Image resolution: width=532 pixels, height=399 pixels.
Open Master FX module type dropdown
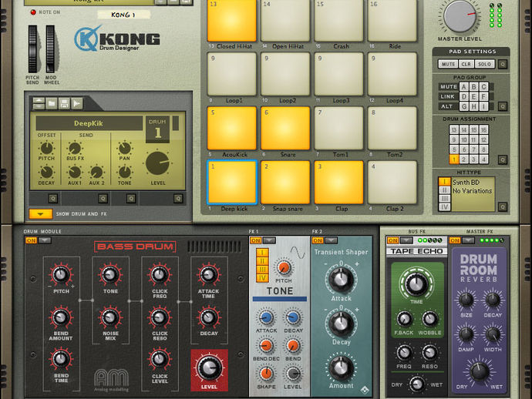[468, 240]
